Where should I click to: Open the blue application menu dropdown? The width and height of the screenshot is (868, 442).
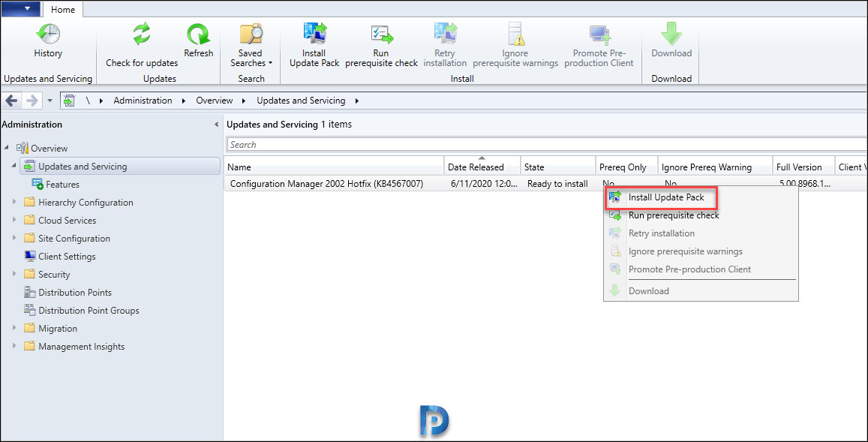pyautogui.click(x=20, y=9)
